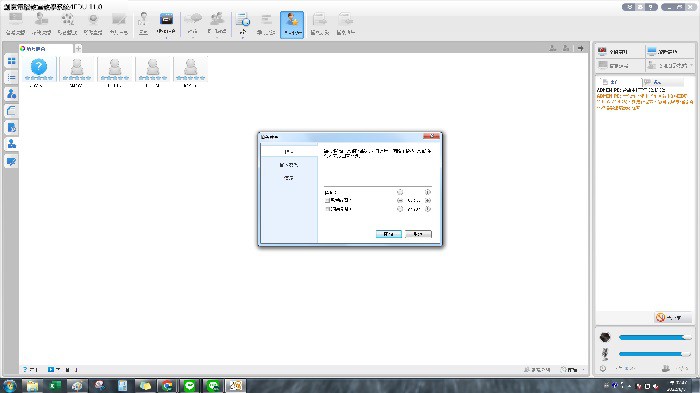700x393 pixels.
Task: Select the class tab with the colored circle icon
Action: 45,48
